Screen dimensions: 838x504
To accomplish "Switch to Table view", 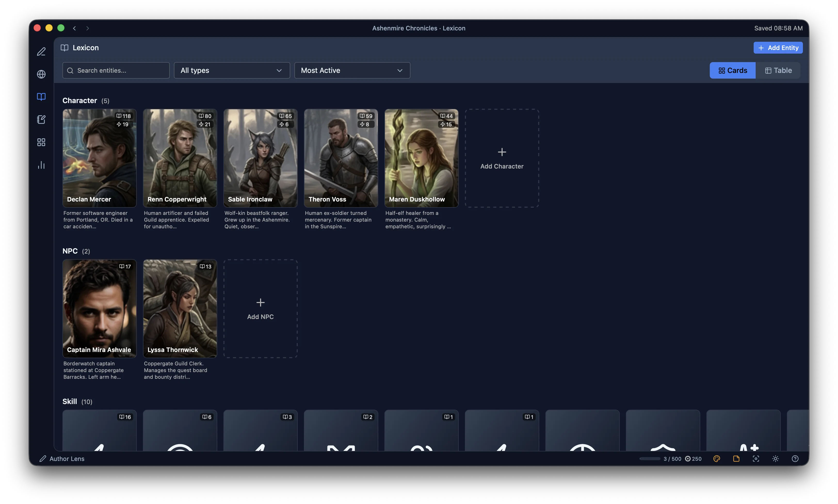I will point(779,70).
